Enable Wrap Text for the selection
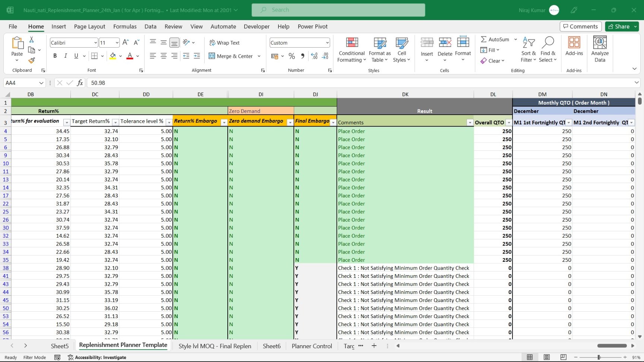Screen dimensions: 644x362 point(224,42)
